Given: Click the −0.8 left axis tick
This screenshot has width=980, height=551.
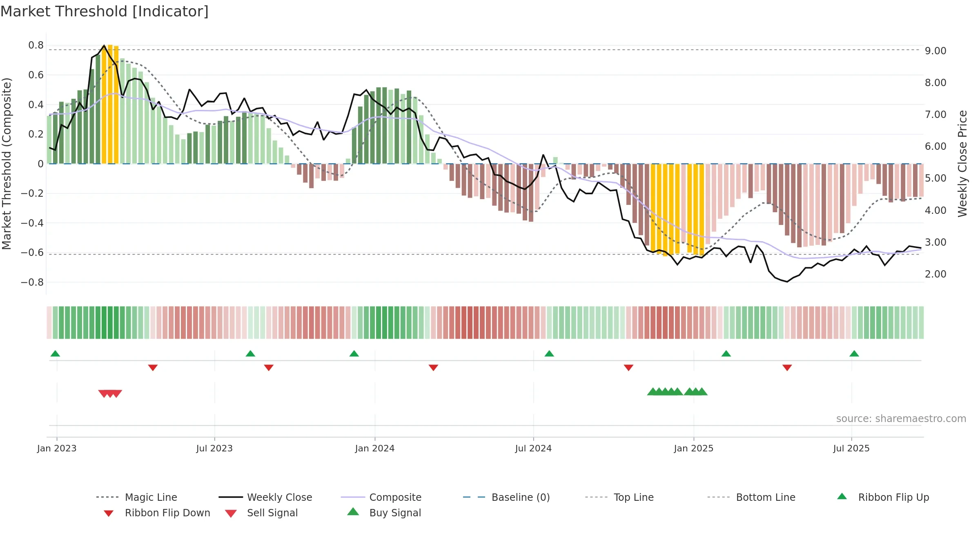Looking at the screenshot, I should click(32, 282).
